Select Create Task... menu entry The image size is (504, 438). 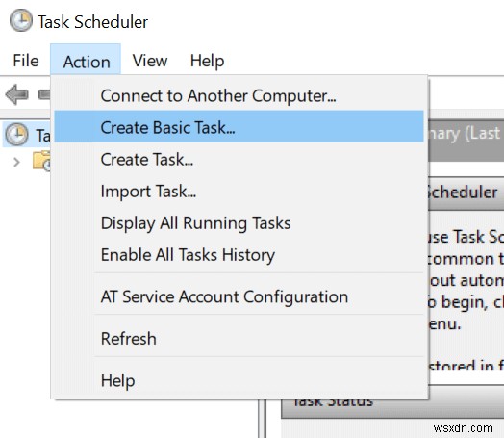pos(239,159)
